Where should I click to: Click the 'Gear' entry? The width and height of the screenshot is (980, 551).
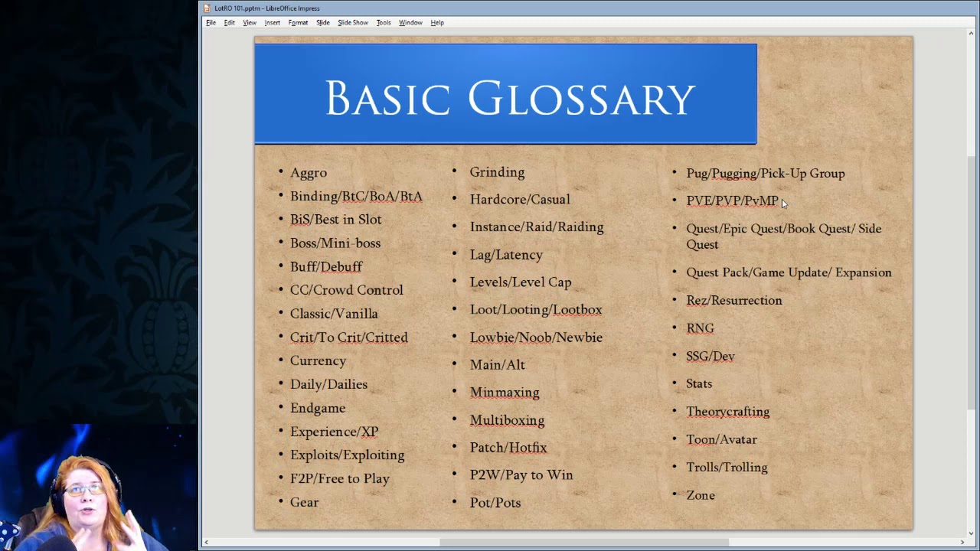pyautogui.click(x=304, y=502)
